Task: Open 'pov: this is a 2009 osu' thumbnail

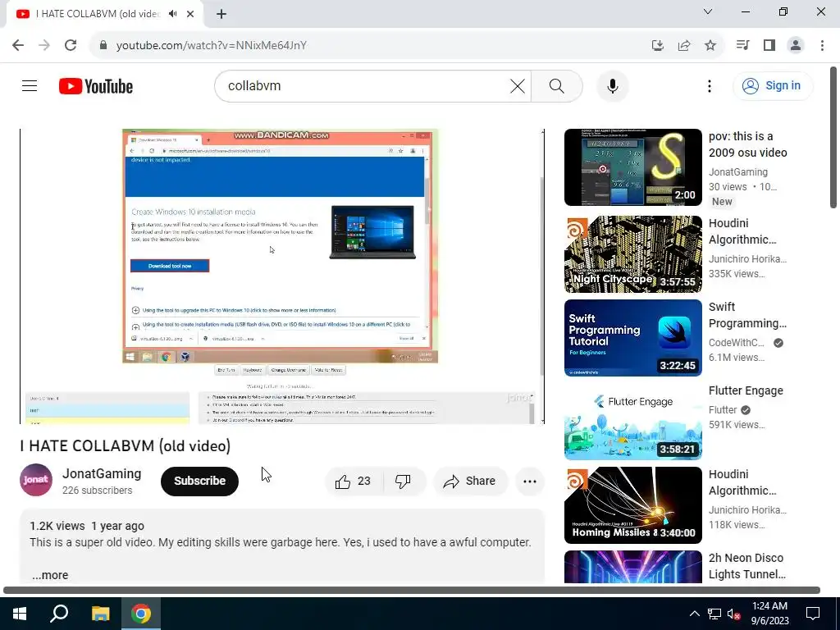Action: pos(632,167)
